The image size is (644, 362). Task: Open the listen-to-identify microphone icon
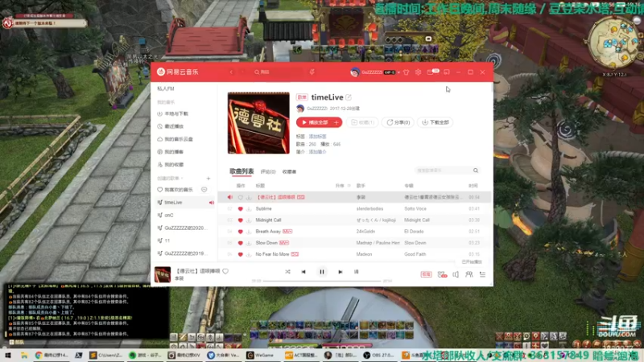click(x=312, y=72)
